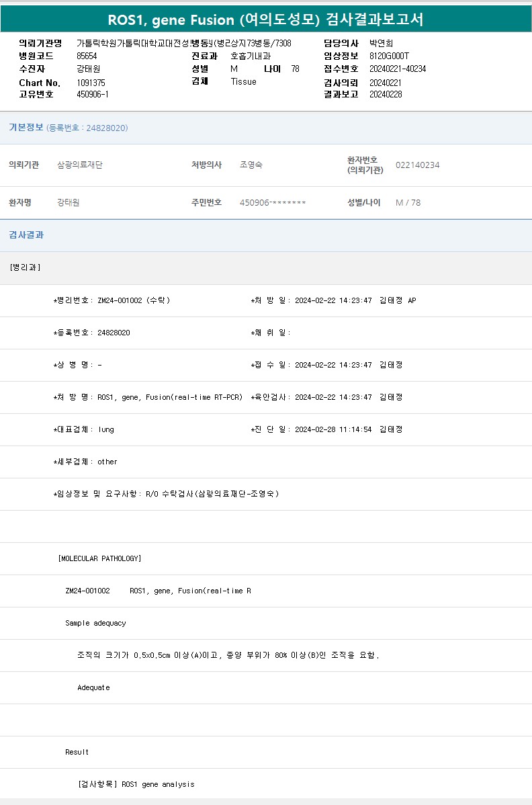
Task: Select the 처방의사 name 조영숙
Action: [251, 165]
